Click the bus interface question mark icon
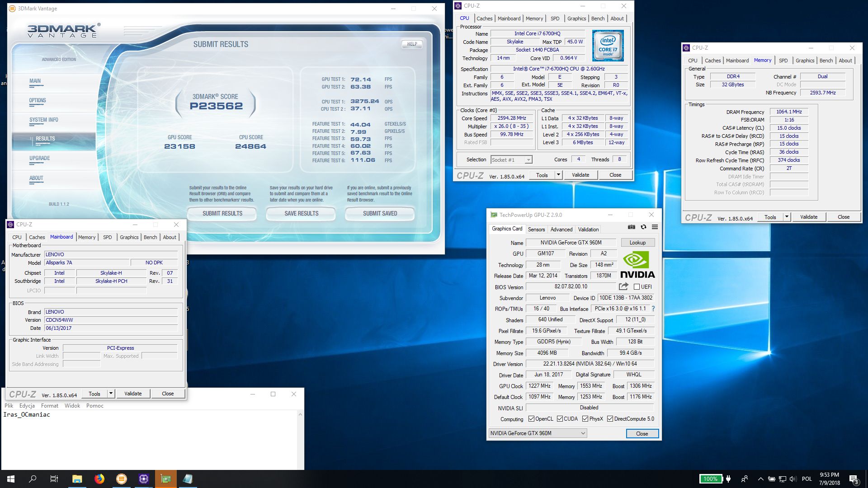The height and width of the screenshot is (488, 868). (x=653, y=309)
